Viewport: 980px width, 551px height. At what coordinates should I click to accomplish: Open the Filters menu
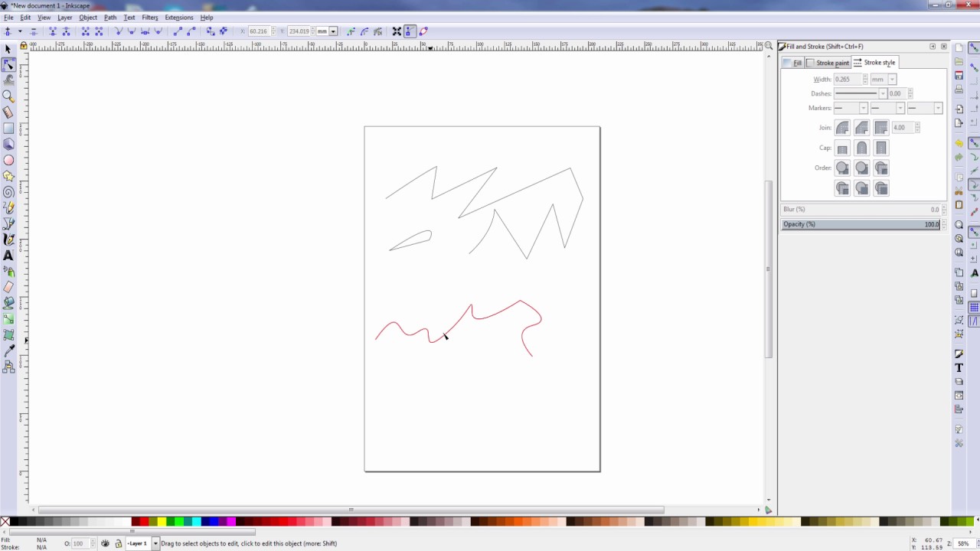150,17
